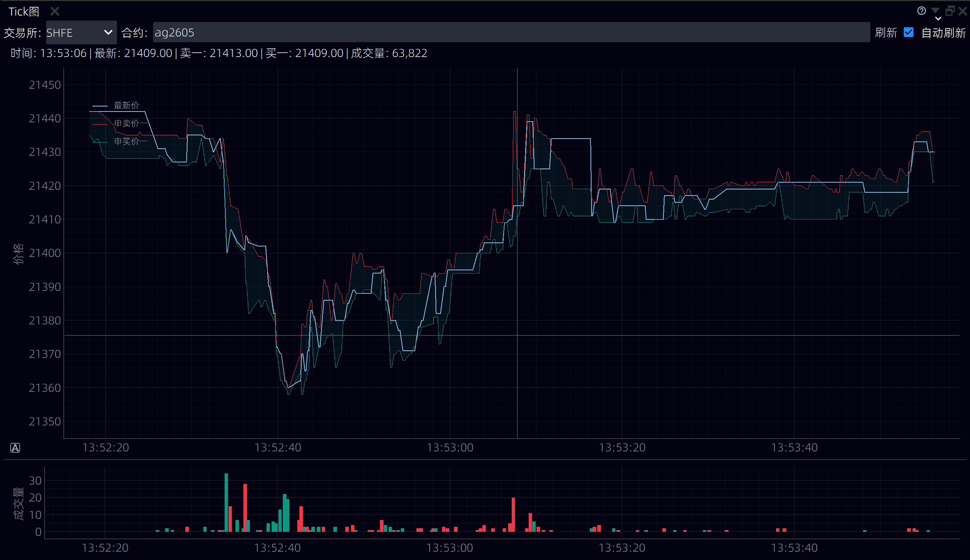Click the 价格 price axis label

click(x=18, y=254)
